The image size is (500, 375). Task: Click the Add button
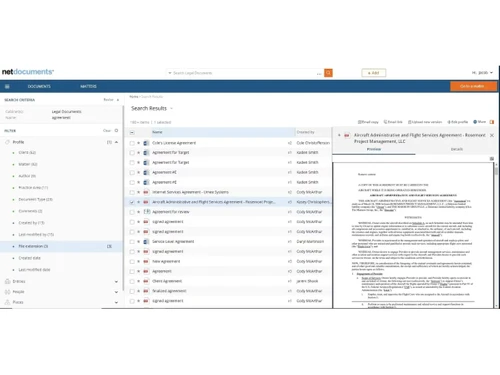pyautogui.click(x=374, y=73)
